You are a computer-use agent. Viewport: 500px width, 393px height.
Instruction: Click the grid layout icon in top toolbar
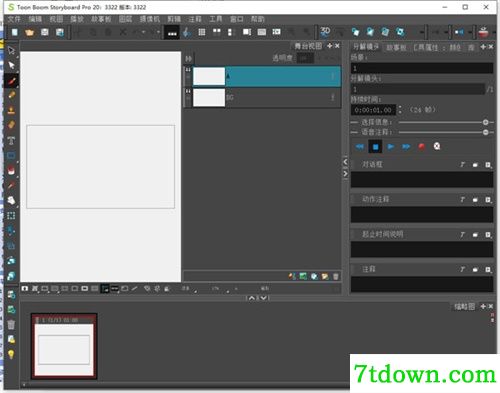coord(202,32)
